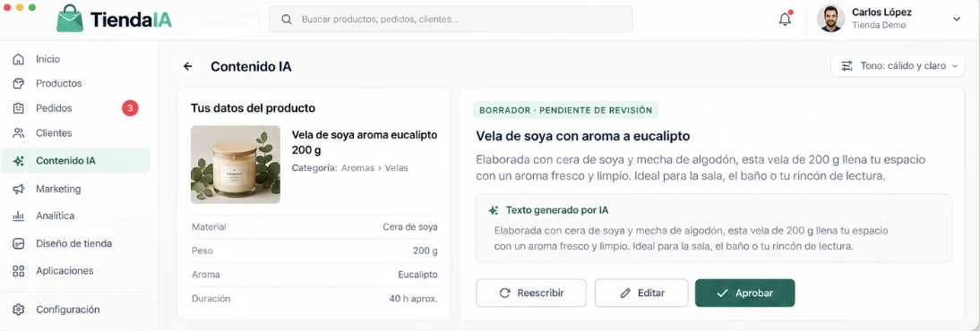Click Reescribir button
Image resolution: width=980 pixels, height=331 pixels.
531,293
